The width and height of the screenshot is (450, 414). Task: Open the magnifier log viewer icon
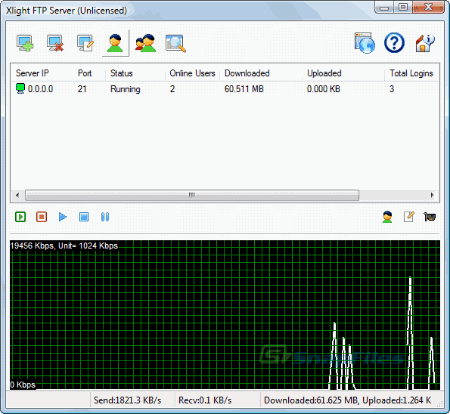coord(175,43)
